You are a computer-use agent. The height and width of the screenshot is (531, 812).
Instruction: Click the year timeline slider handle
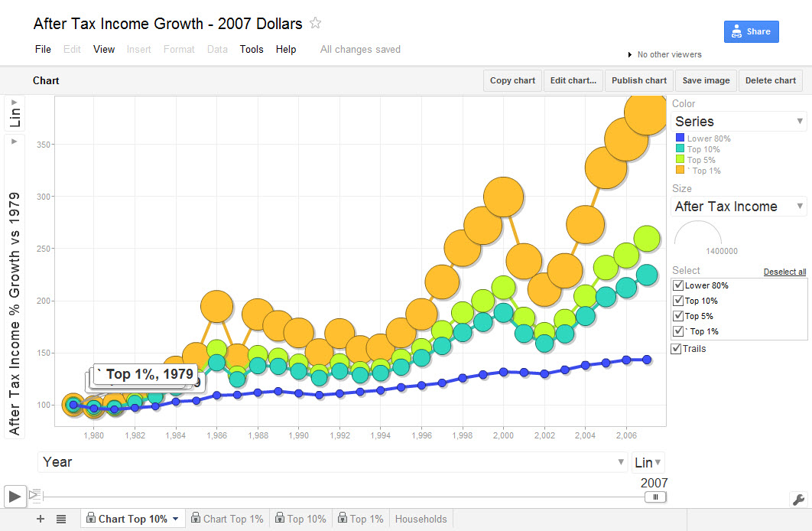pyautogui.click(x=654, y=497)
